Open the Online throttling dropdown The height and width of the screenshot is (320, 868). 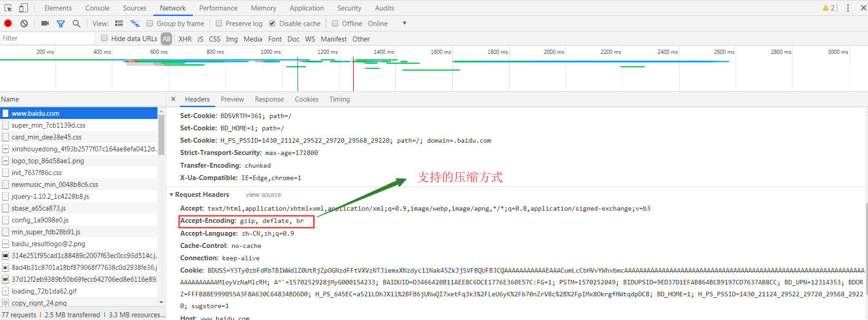click(404, 23)
